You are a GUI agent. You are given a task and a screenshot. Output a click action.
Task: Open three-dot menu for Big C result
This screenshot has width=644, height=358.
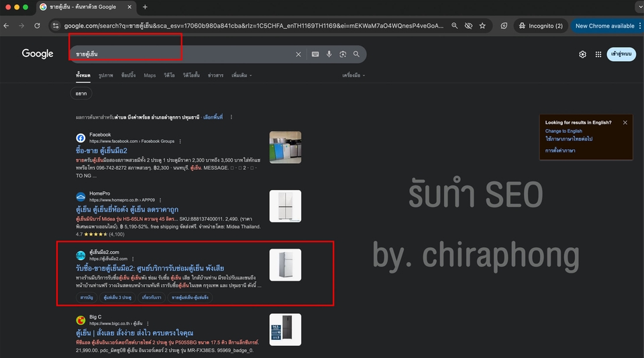148,324
